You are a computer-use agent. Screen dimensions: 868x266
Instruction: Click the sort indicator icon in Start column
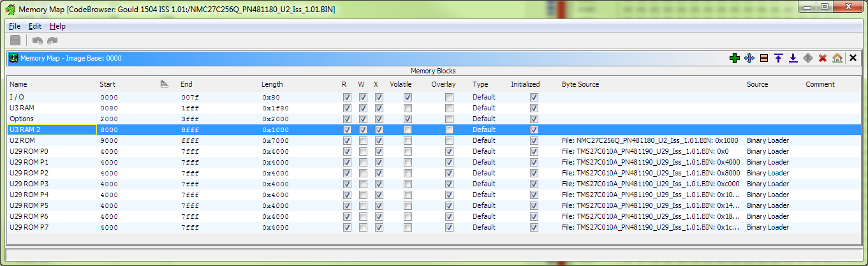click(164, 84)
